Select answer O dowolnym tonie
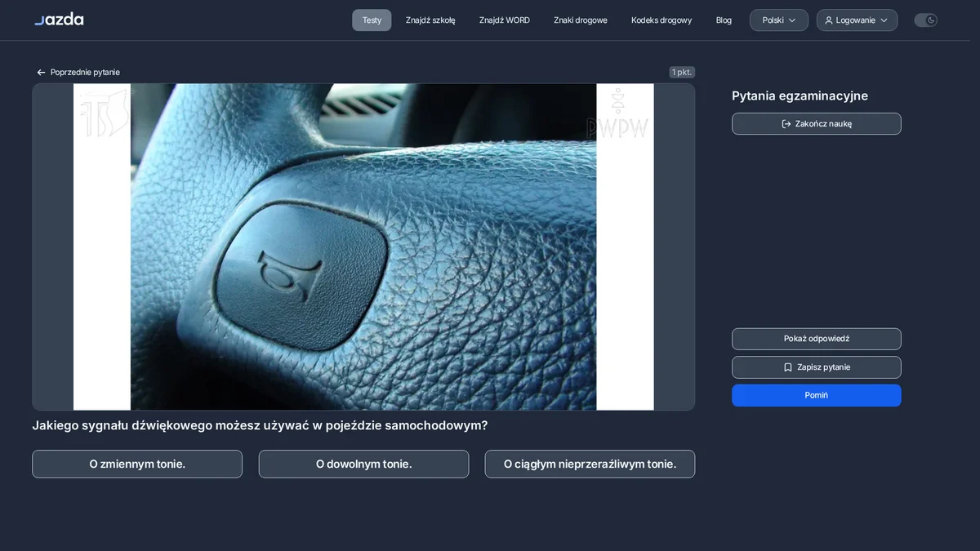The height and width of the screenshot is (551, 980). (x=363, y=464)
